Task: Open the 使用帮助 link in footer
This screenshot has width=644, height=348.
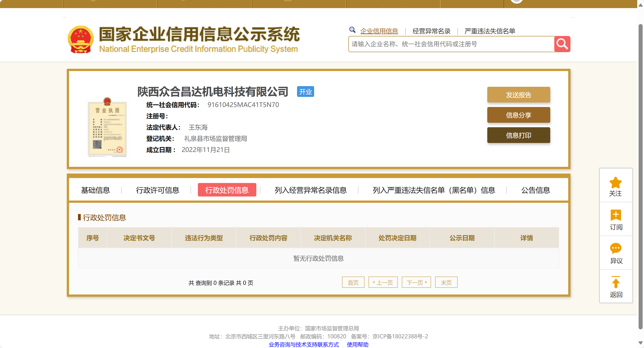Action: (357, 344)
